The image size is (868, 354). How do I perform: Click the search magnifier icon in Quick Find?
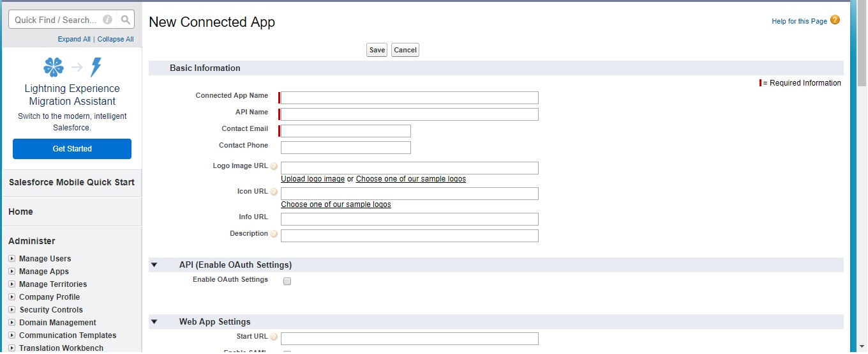coord(126,20)
